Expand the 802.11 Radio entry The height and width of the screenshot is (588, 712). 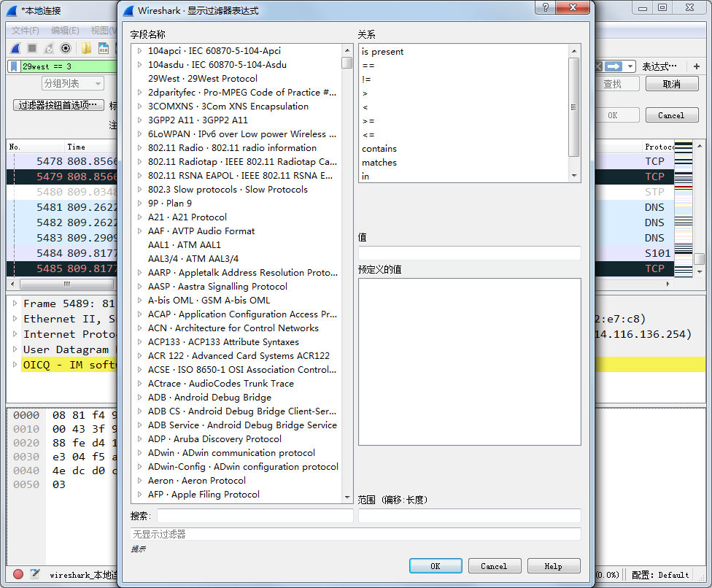[139, 148]
